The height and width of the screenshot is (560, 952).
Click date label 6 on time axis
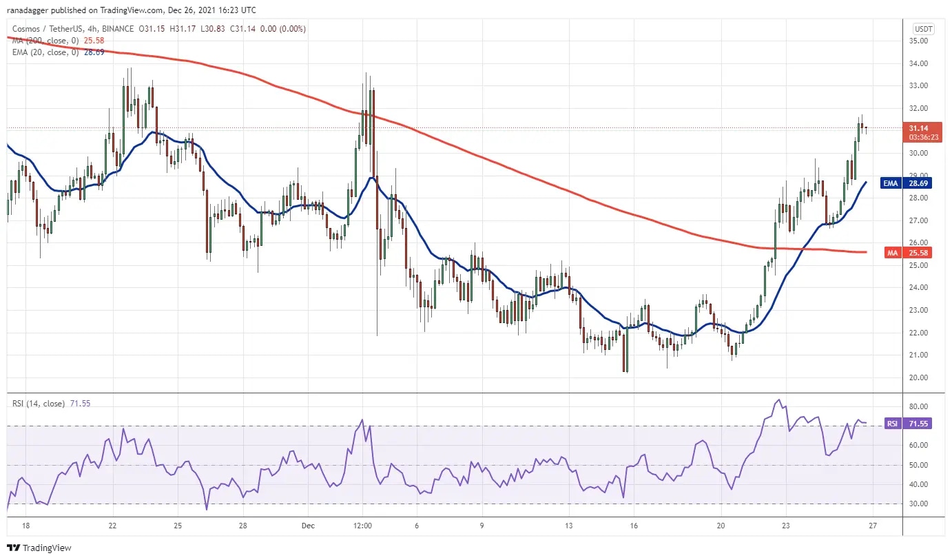click(x=417, y=525)
